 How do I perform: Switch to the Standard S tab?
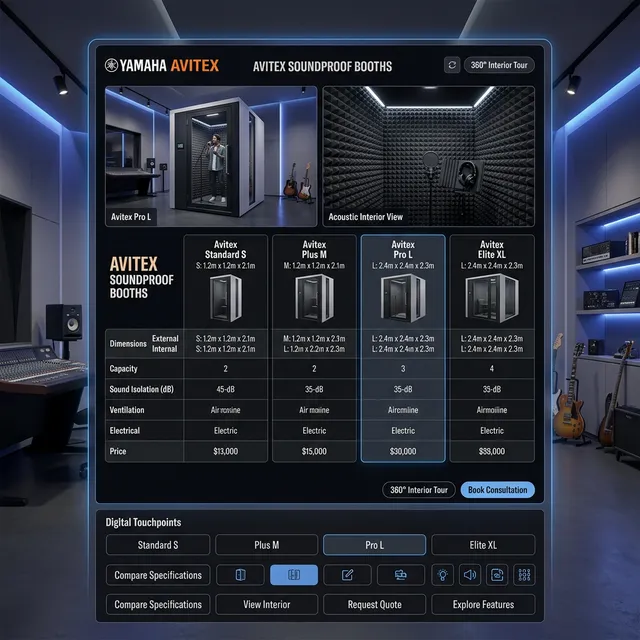158,545
